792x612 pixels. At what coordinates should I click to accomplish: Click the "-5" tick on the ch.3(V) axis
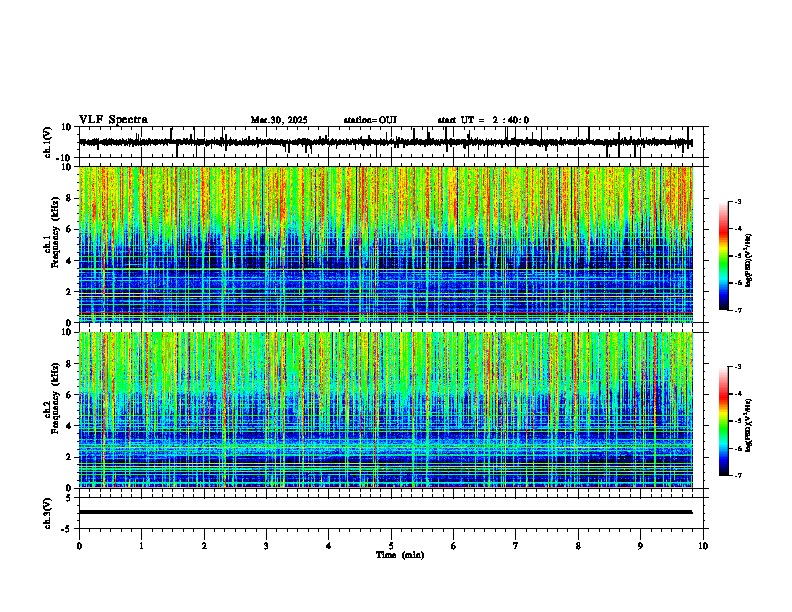pyautogui.click(x=67, y=529)
